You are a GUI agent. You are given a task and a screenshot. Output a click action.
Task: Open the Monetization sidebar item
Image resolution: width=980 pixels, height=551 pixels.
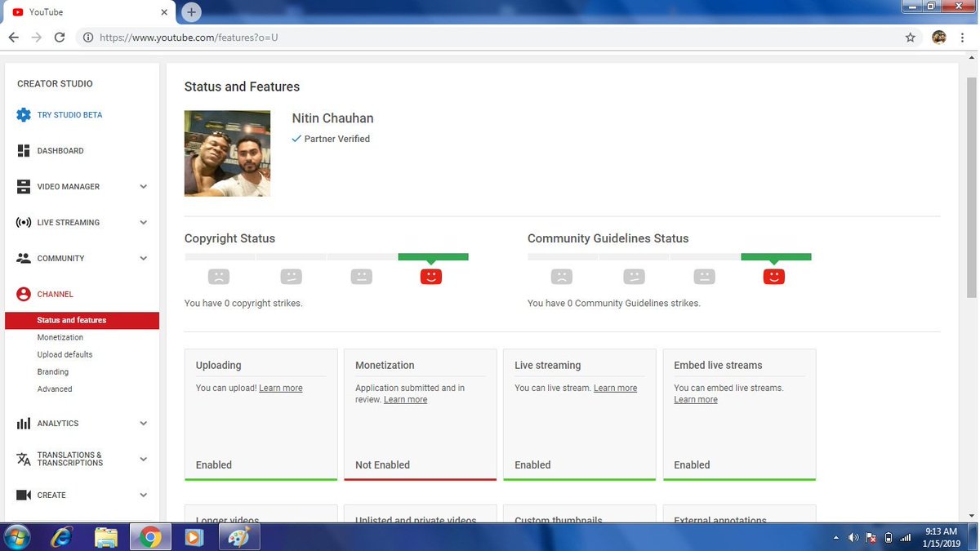point(60,337)
